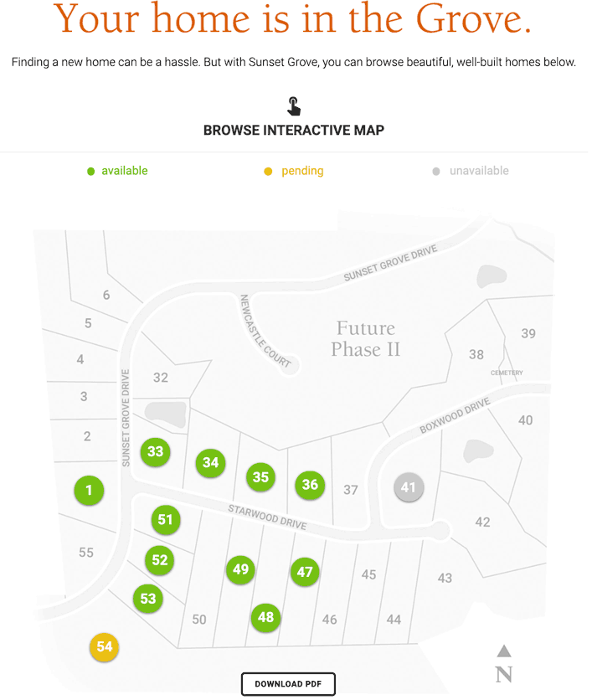Choose lot 36 green circle
Screen dimensions: 592x700
(x=310, y=485)
